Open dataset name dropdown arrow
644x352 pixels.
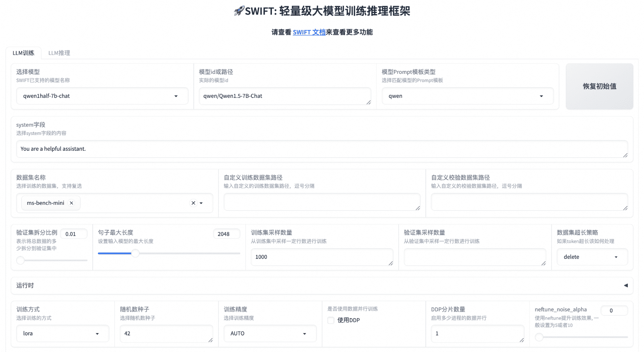pos(201,203)
